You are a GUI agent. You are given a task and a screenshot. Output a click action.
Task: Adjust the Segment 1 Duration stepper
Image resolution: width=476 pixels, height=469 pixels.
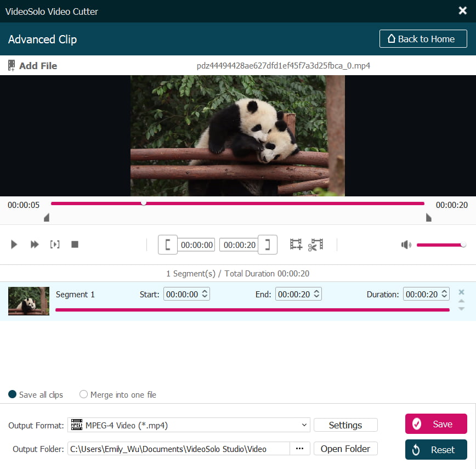click(444, 295)
